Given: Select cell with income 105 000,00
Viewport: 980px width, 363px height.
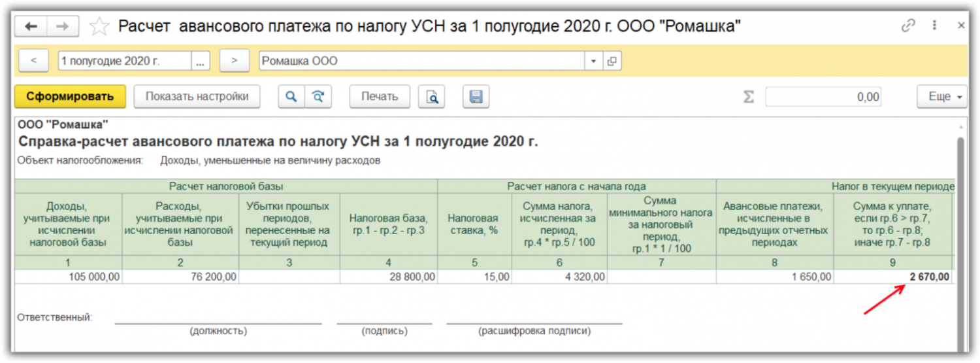Looking at the screenshot, I should click(x=68, y=277).
